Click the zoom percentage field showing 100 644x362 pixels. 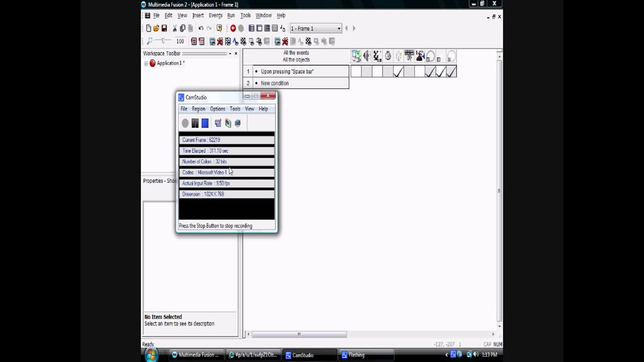(180, 41)
